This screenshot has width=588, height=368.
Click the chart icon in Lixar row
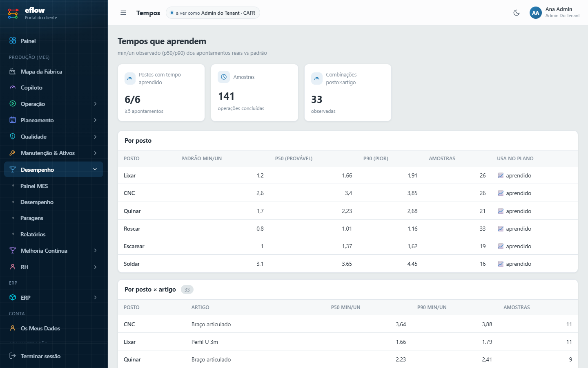point(501,175)
